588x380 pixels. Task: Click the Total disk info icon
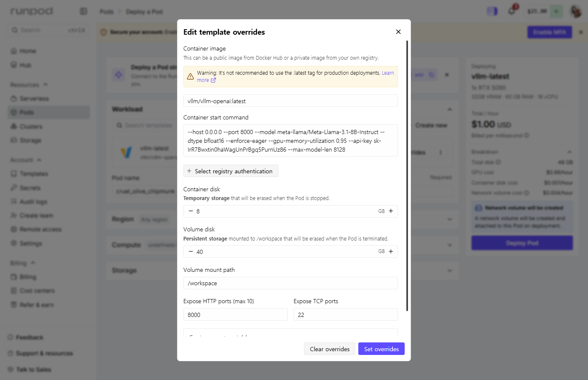[x=498, y=162]
